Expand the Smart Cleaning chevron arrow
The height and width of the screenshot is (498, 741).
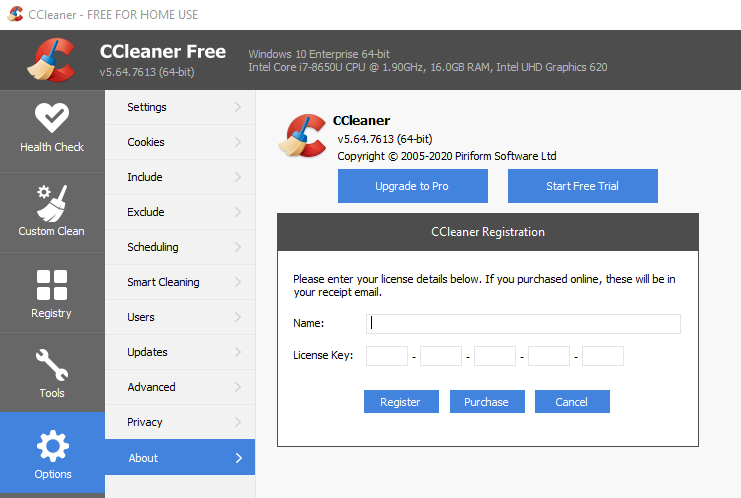(238, 282)
